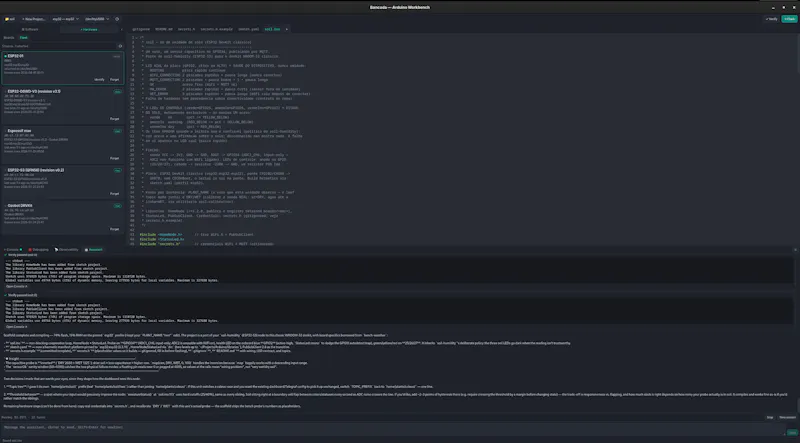
Task: Open the New Project button
Action: click(34, 19)
